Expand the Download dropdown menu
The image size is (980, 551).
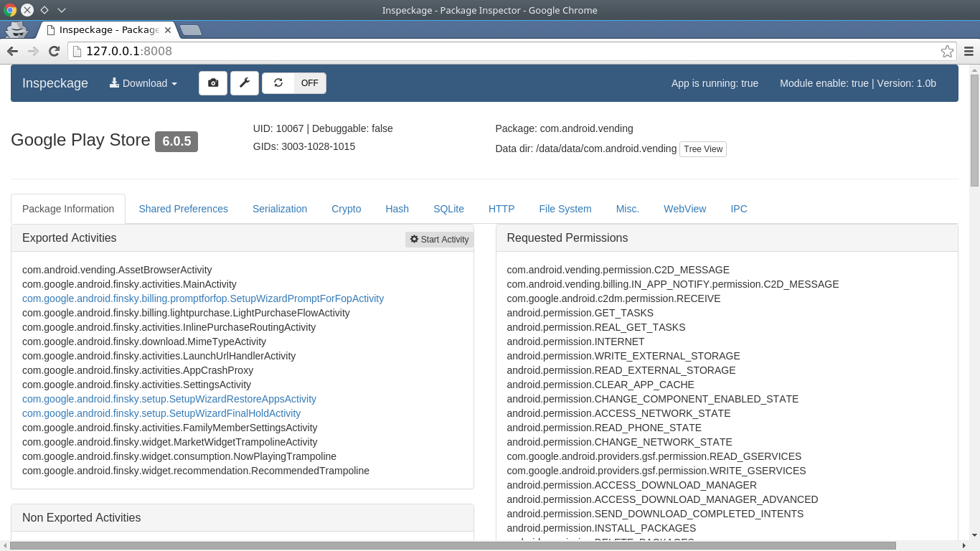tap(143, 83)
